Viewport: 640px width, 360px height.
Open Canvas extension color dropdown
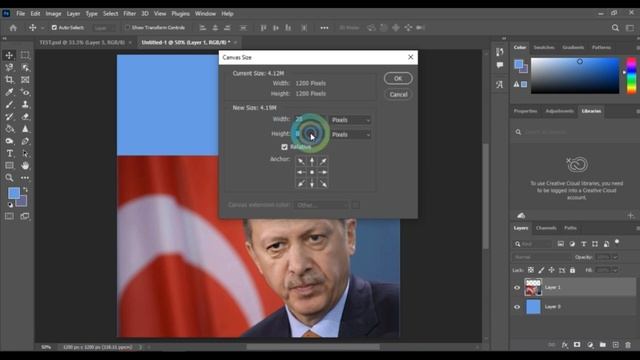pos(321,205)
